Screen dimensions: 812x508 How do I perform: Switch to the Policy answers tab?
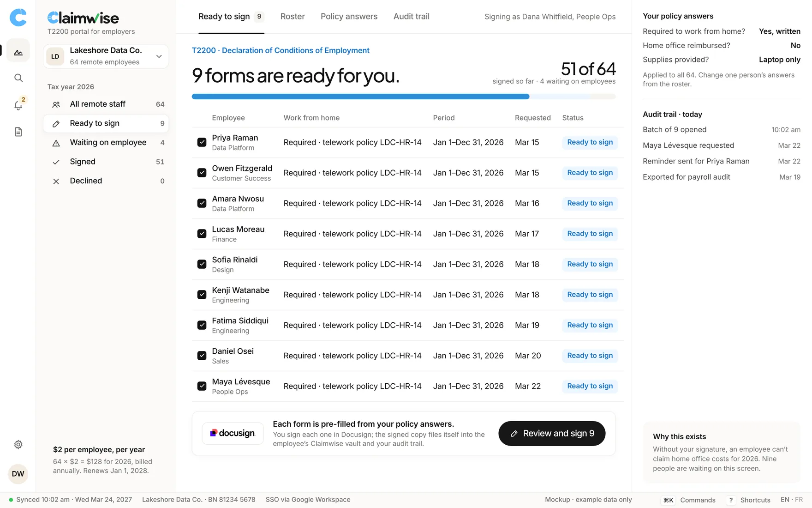click(349, 17)
